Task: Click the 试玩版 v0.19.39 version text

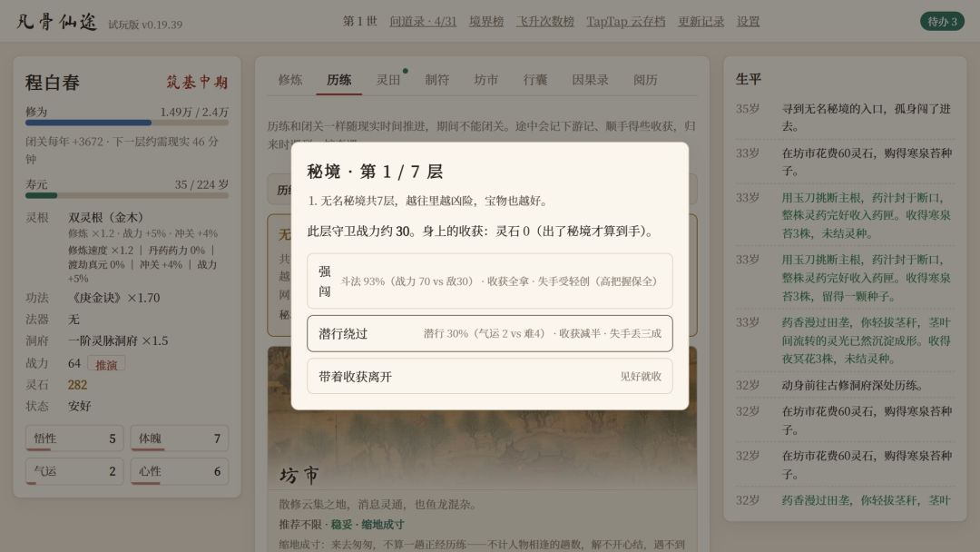Action: (x=145, y=25)
